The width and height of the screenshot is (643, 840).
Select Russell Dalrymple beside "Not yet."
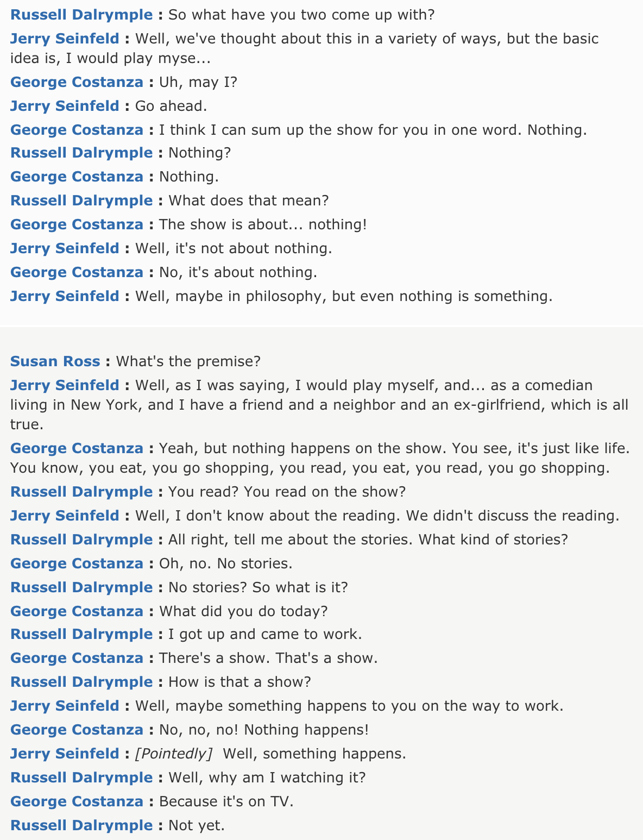pos(81,825)
